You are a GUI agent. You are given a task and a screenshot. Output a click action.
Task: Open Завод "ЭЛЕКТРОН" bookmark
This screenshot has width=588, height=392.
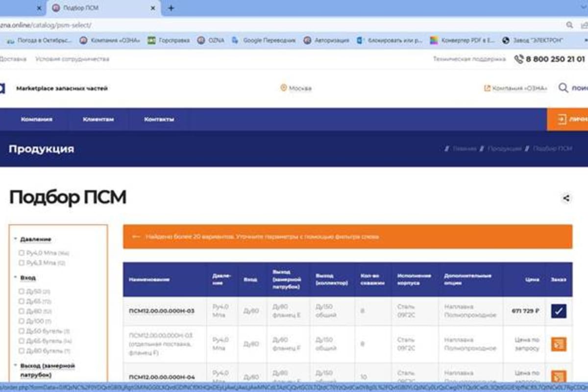click(x=533, y=41)
